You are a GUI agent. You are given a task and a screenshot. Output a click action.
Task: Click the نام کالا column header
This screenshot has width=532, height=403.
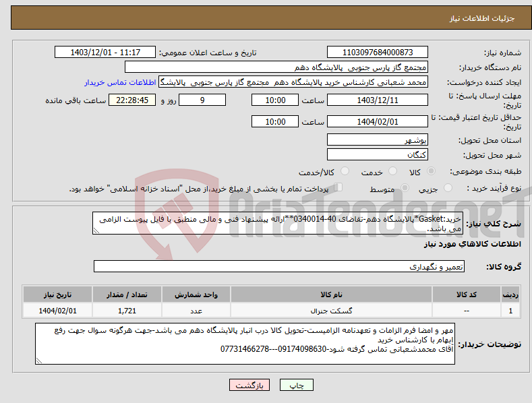pos(331,294)
